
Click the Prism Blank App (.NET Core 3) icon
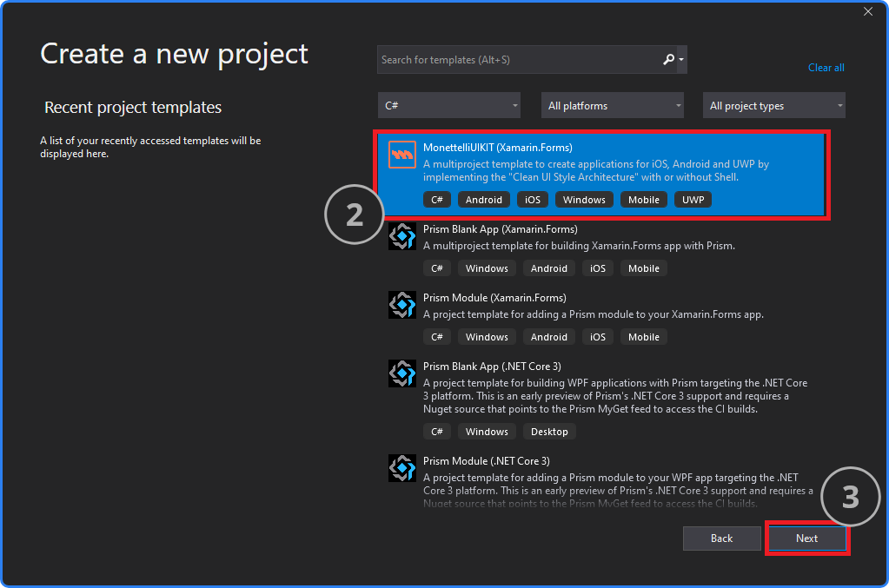[x=402, y=373]
